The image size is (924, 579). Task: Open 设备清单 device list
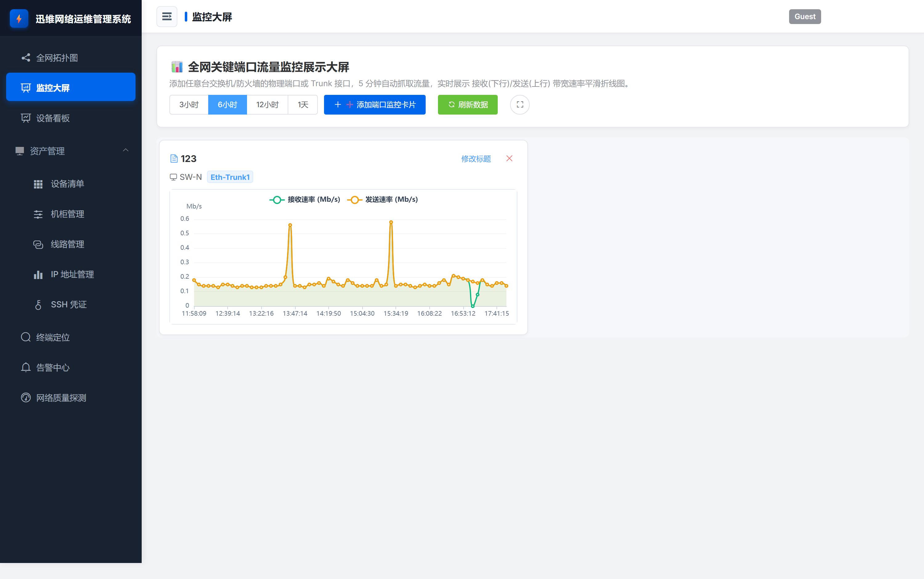(71, 184)
